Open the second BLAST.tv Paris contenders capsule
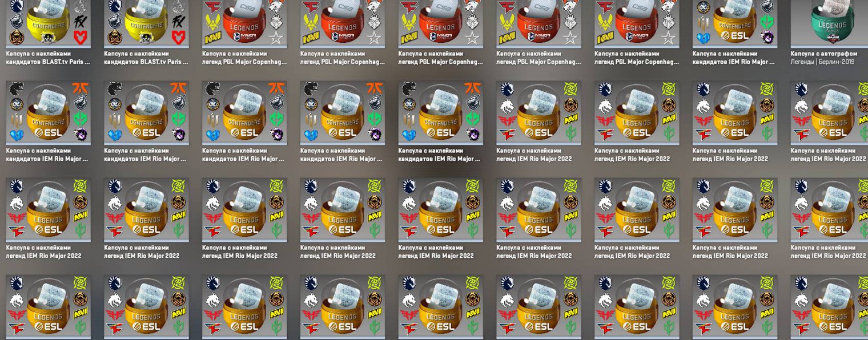The image size is (868, 340). point(146,24)
